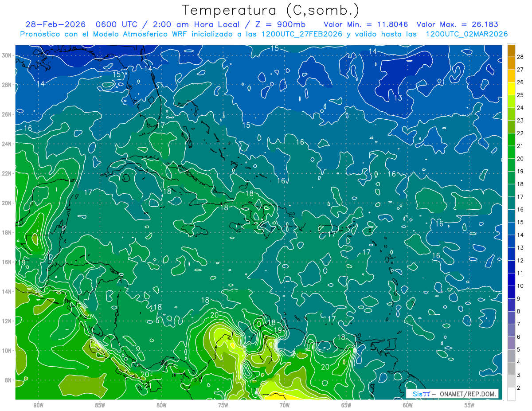Click the purple swatch between 5 and 6 on scale
The image size is (532, 411).
(x=511, y=343)
